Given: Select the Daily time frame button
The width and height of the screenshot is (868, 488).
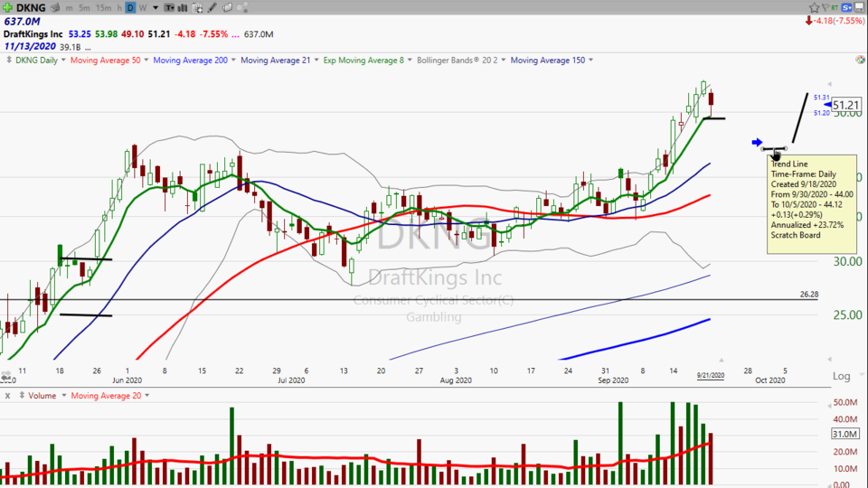Looking at the screenshot, I should pyautogui.click(x=130, y=7).
